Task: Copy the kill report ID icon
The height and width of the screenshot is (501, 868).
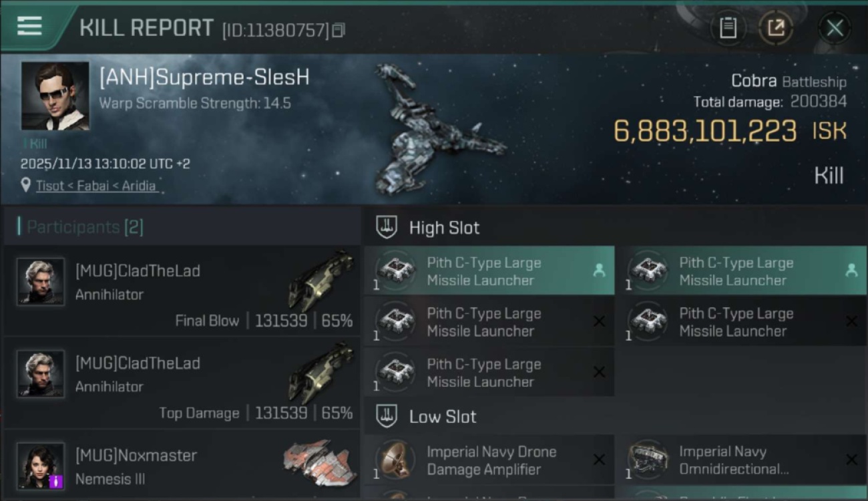Action: [339, 30]
